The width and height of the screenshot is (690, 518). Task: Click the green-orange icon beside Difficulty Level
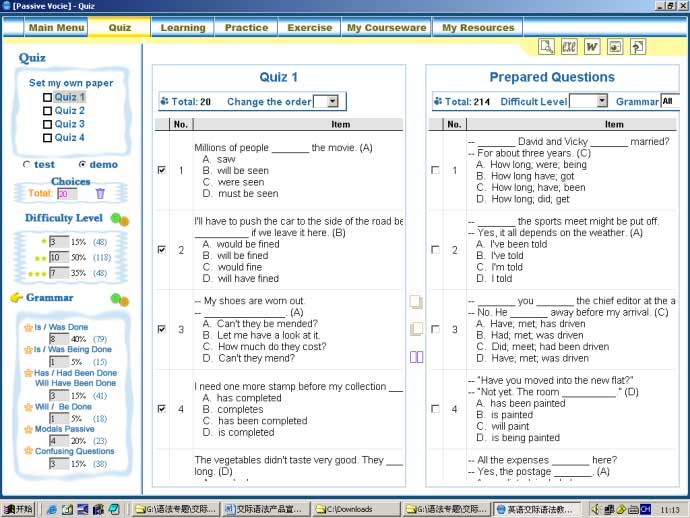119,219
